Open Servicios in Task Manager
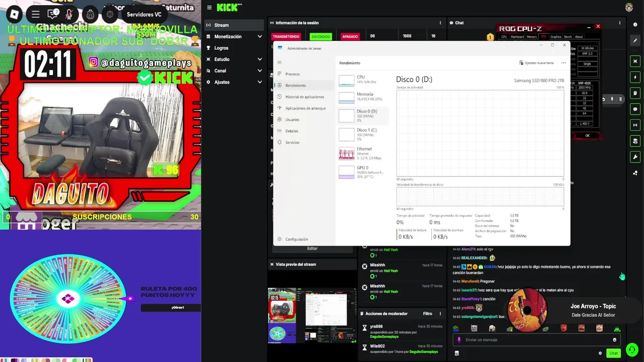 304,142
